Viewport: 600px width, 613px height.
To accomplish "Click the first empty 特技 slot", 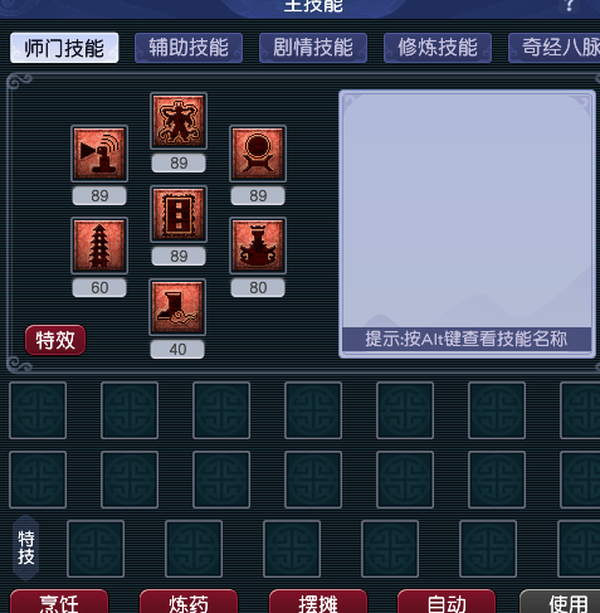I will pos(96,548).
